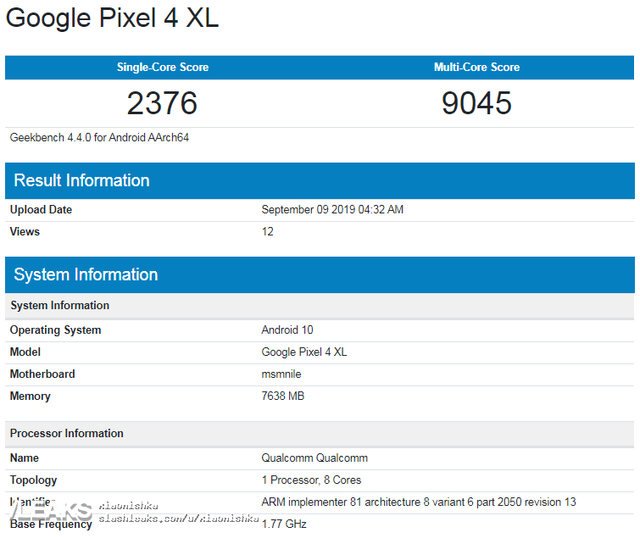Click the slashleaks.com/u/xiaomishka watermark URL
Viewport: 640px width, 537px height.
click(176, 519)
